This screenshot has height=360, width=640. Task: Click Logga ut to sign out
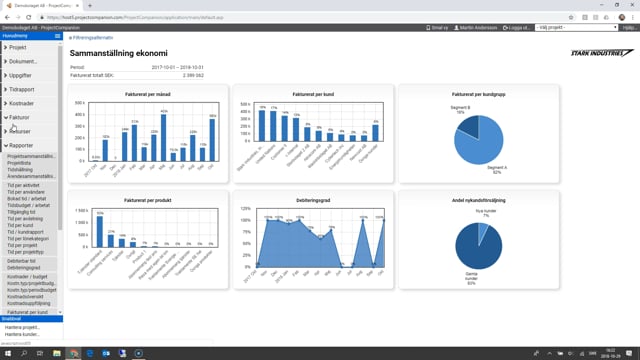[516, 28]
